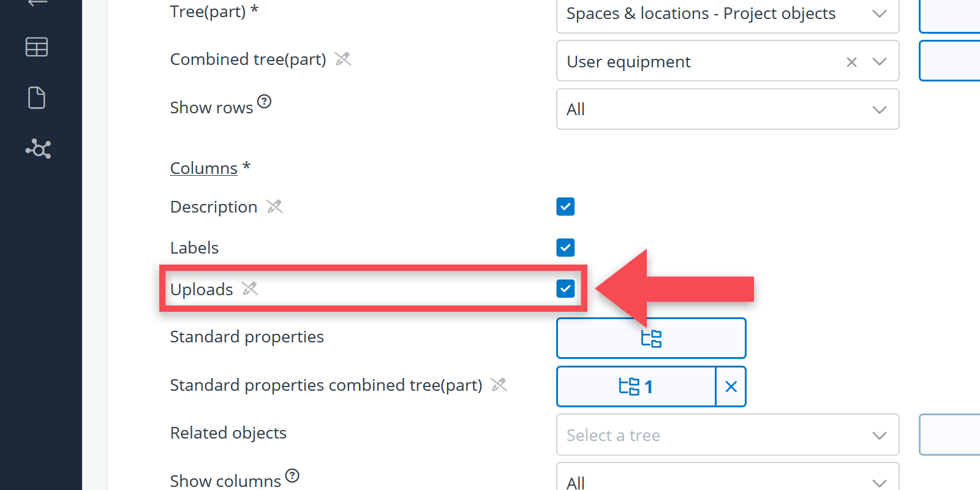Remove the Standard properties combined tree selection
The height and width of the screenshot is (490, 980).
[x=731, y=386]
